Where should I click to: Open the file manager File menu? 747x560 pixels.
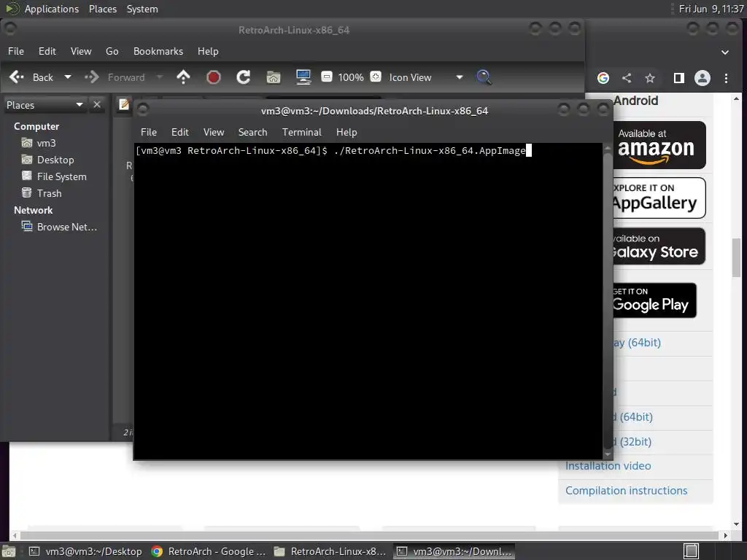16,51
